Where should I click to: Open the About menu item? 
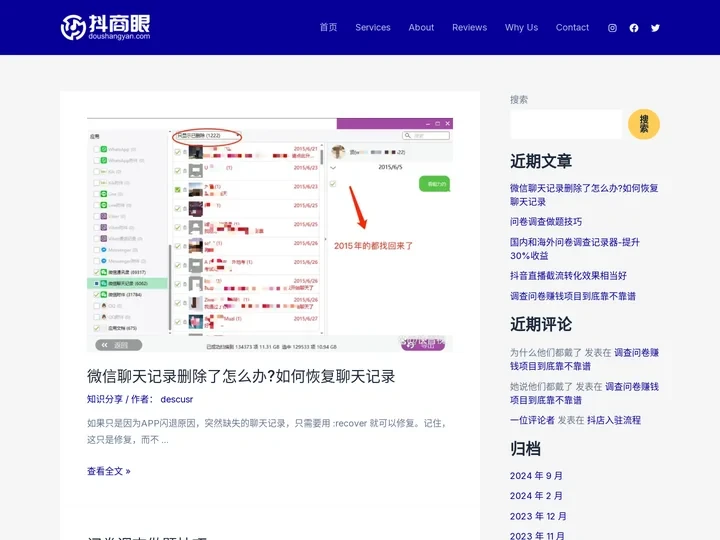421,28
